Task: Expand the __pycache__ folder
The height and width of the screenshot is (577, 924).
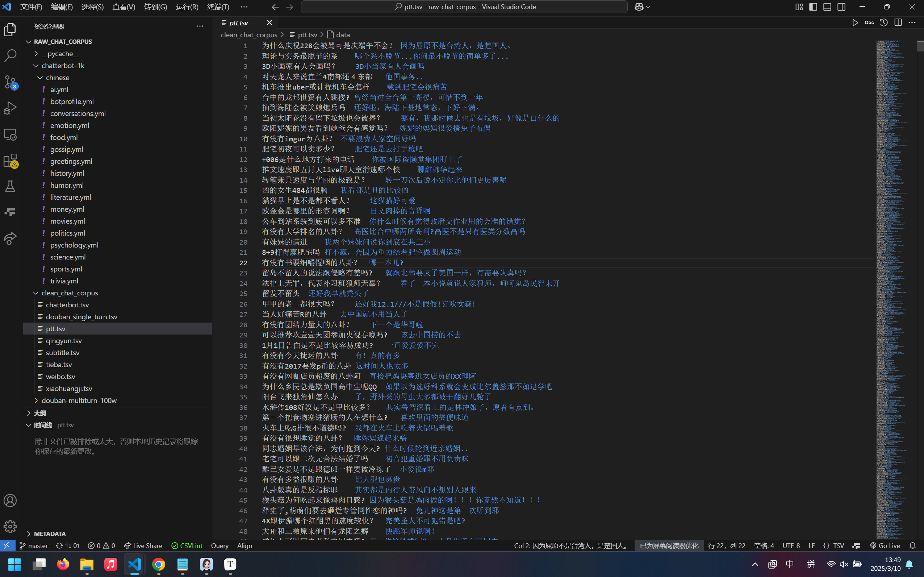Action: 36,54
